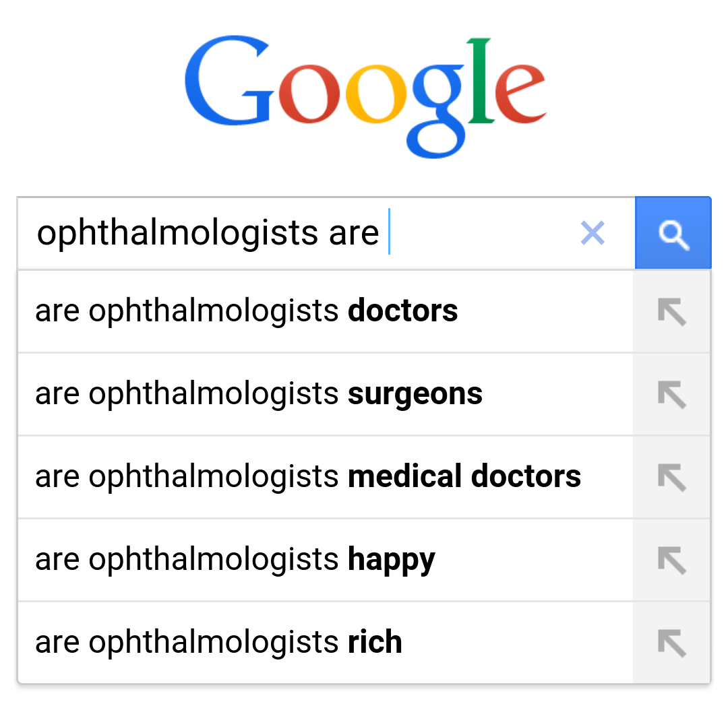The height and width of the screenshot is (706, 728).
Task: Click the arrow icon beside "doctors" suggestion
Action: point(671,312)
